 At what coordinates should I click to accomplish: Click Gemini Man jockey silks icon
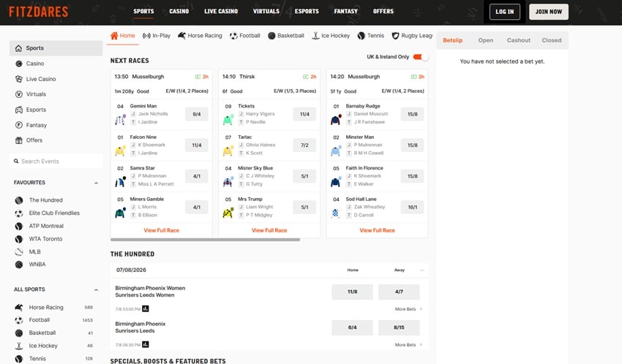pos(120,119)
